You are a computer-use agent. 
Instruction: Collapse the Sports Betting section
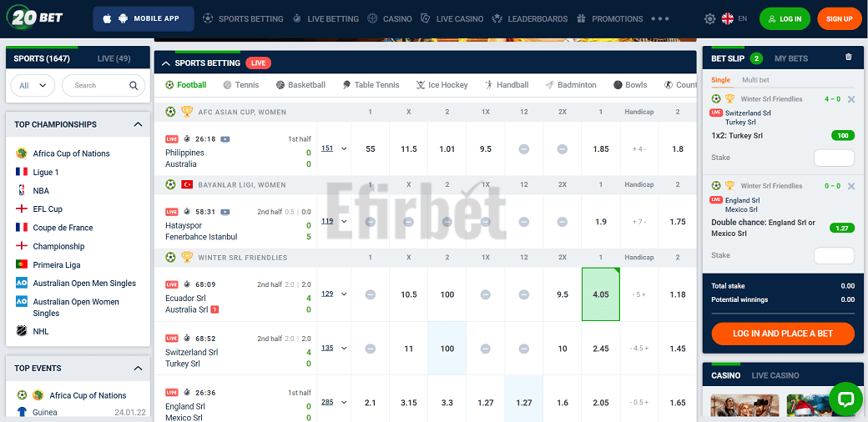tap(165, 63)
